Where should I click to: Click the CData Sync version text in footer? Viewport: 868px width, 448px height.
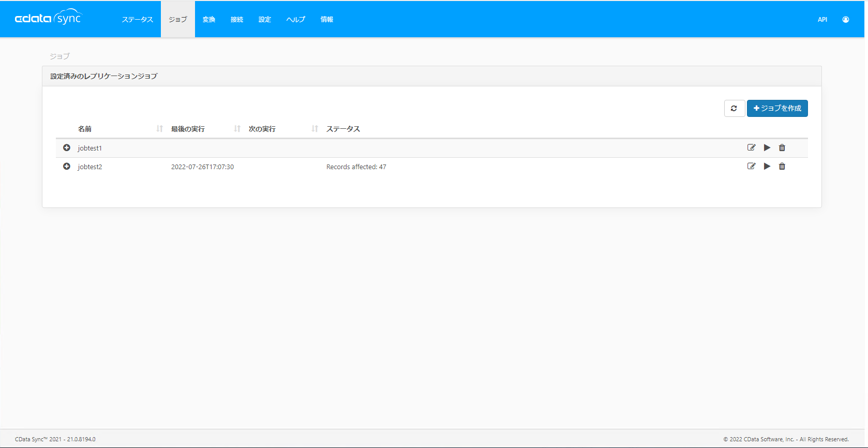[55, 439]
